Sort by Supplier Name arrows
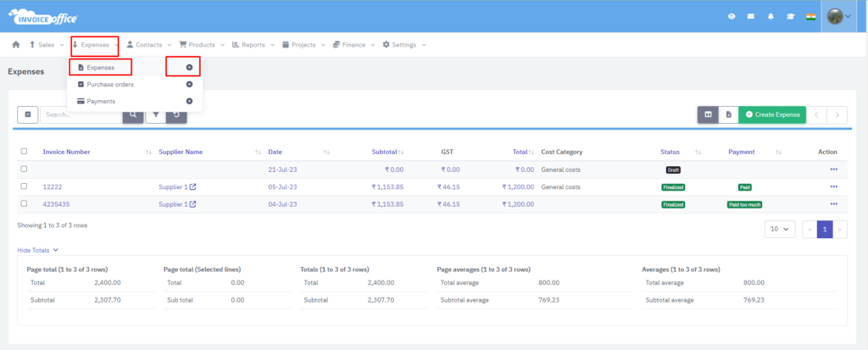Screen dimensions: 868x350 258,153
